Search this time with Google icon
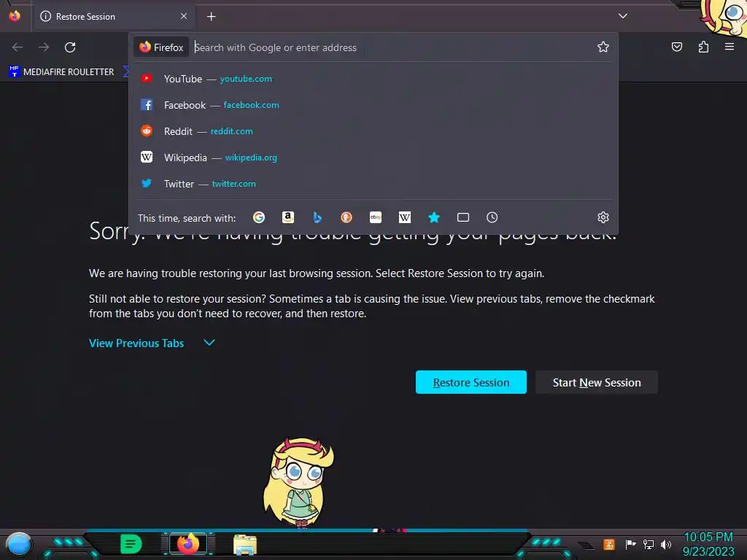This screenshot has width=747, height=560. pos(259,217)
